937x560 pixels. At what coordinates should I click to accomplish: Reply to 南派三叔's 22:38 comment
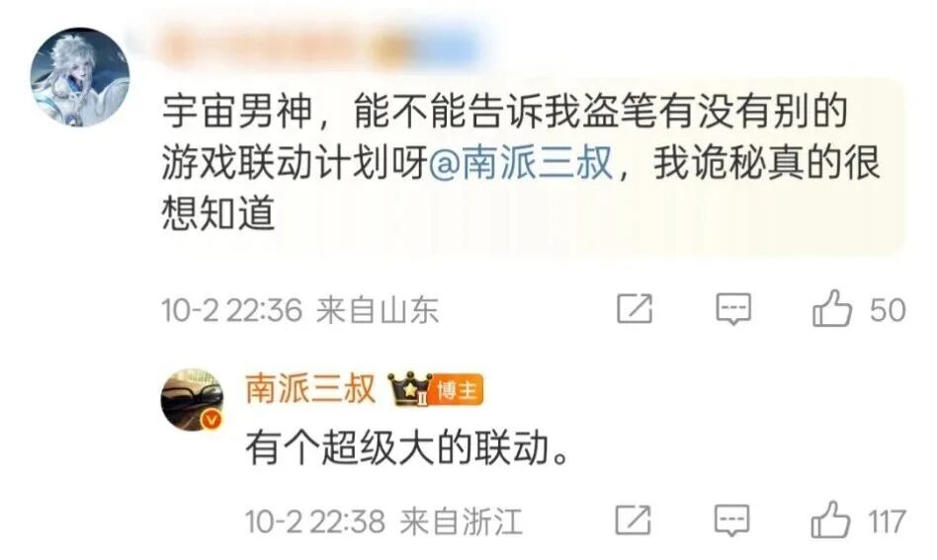click(732, 520)
